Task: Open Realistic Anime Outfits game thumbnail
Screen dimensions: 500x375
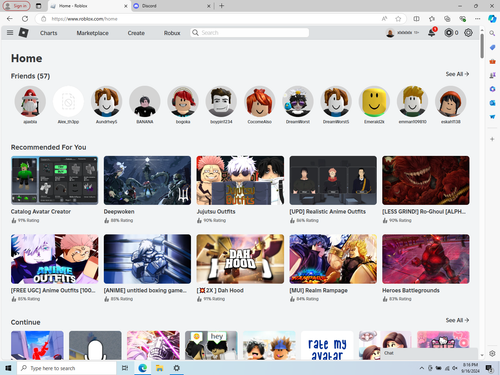Action: 333,180
